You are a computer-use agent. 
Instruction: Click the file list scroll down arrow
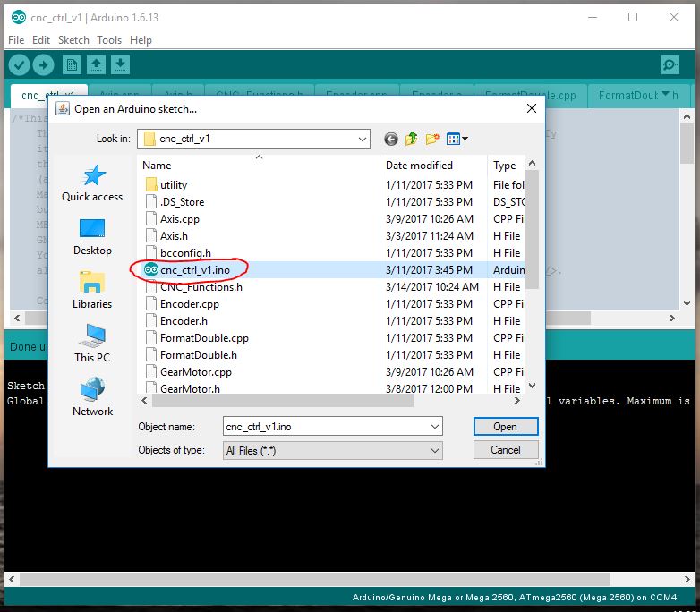(532, 386)
